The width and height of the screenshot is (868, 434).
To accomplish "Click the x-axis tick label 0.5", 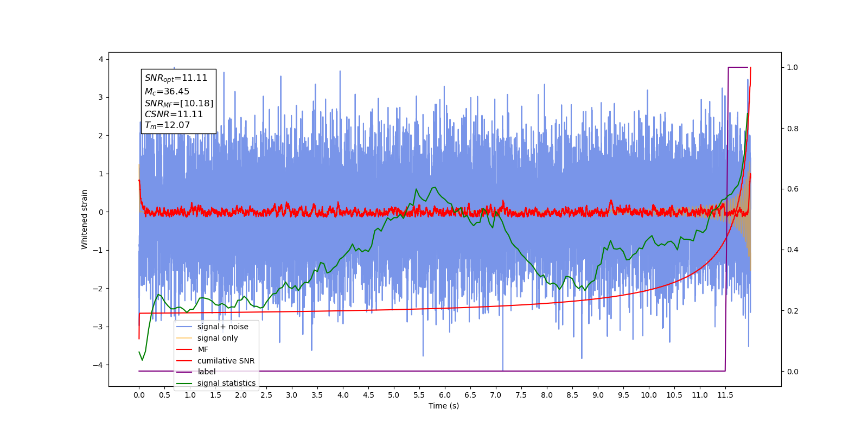I will tap(164, 395).
